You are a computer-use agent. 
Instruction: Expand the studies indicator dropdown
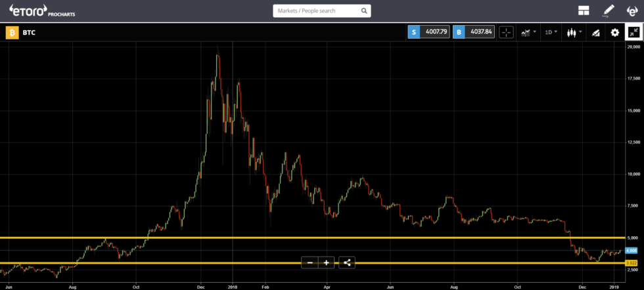pyautogui.click(x=528, y=32)
